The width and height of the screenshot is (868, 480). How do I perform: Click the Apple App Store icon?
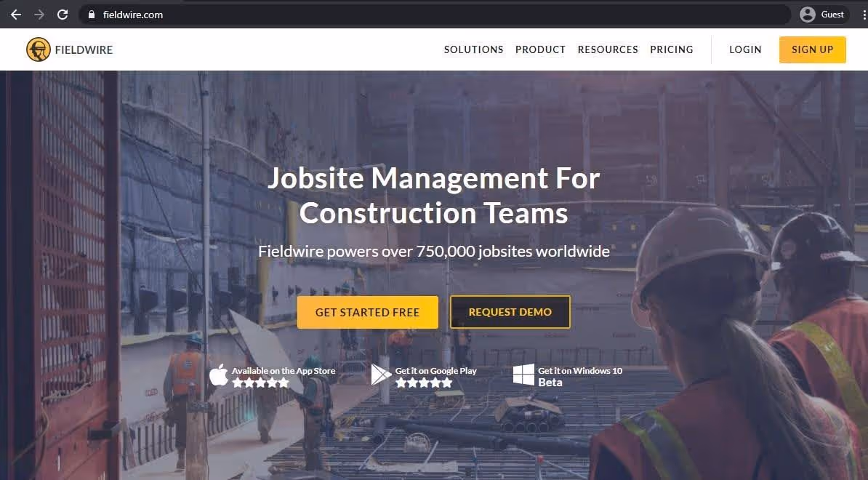219,375
